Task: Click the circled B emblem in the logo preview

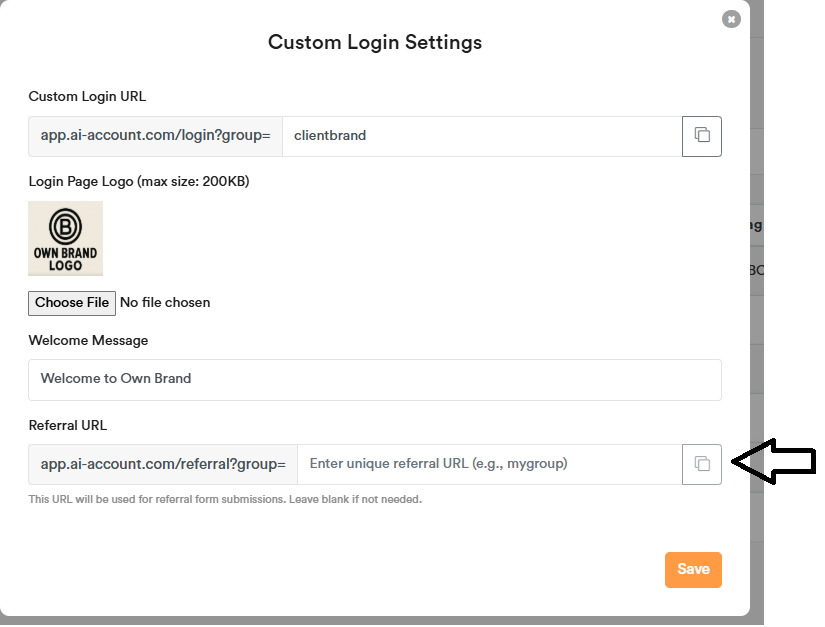Action: pos(65,223)
